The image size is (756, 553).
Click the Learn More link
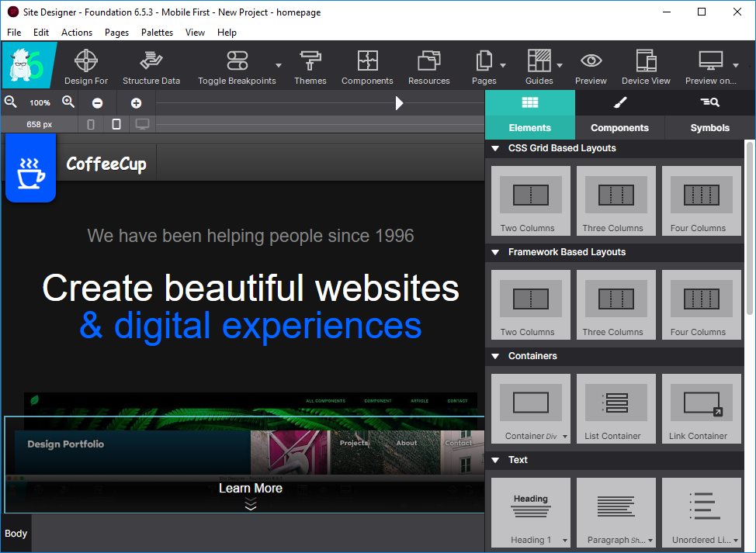pyautogui.click(x=250, y=488)
